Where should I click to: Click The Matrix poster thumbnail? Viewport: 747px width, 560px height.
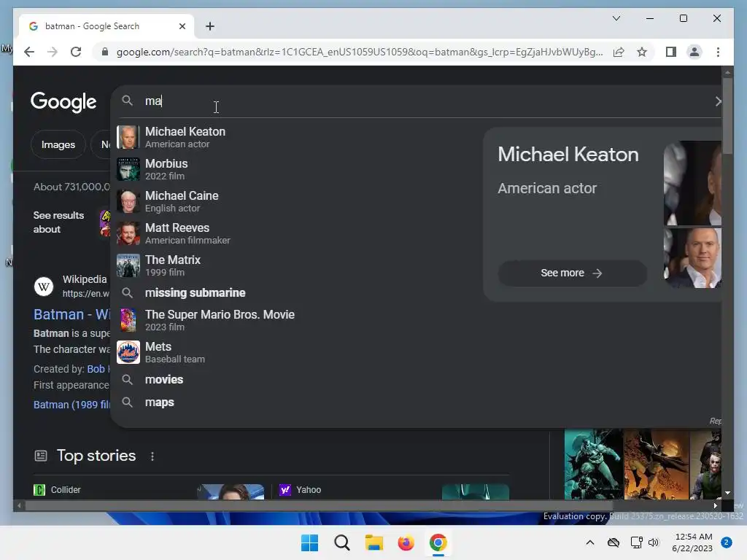(x=128, y=265)
